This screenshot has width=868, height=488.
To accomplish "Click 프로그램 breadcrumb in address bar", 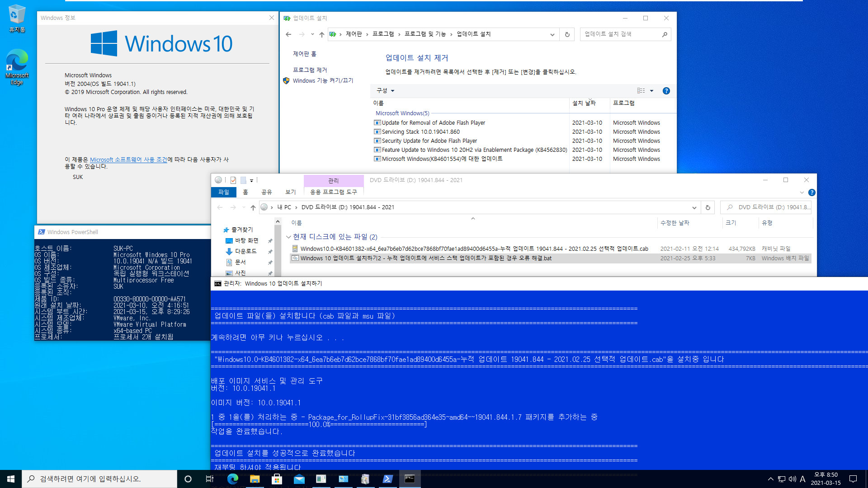I will tap(383, 34).
